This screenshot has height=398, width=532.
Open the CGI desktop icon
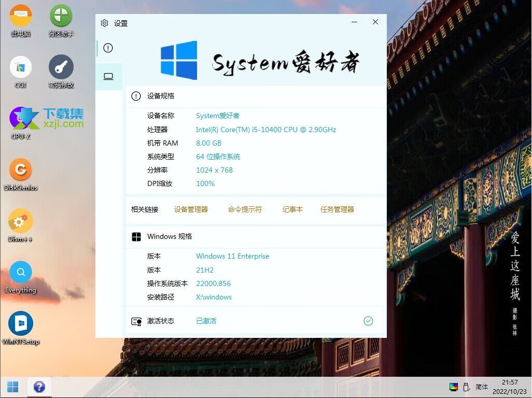tap(21, 68)
